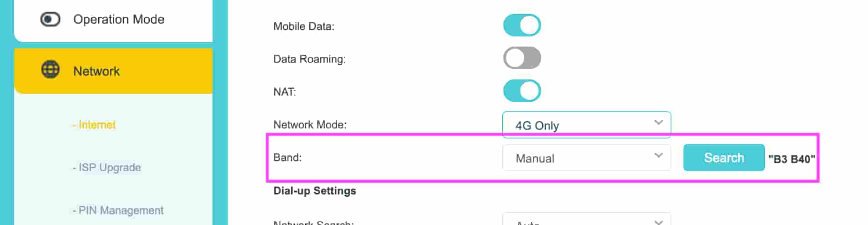This screenshot has height=225, width=868.
Task: Click the Operation Mode switch icon
Action: [50, 20]
